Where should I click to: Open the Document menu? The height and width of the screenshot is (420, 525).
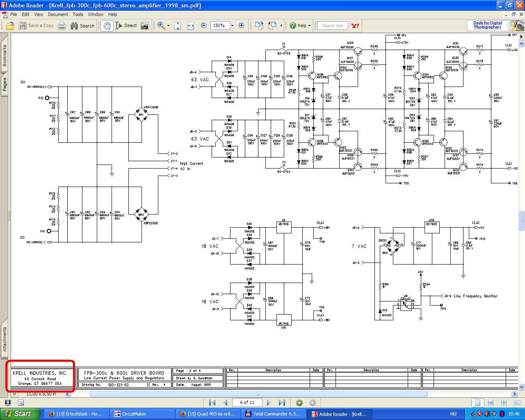[58, 14]
